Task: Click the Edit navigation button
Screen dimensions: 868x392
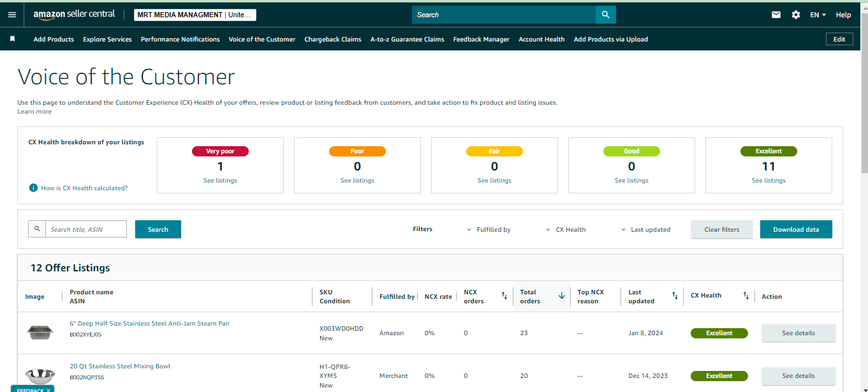Action: coord(839,39)
